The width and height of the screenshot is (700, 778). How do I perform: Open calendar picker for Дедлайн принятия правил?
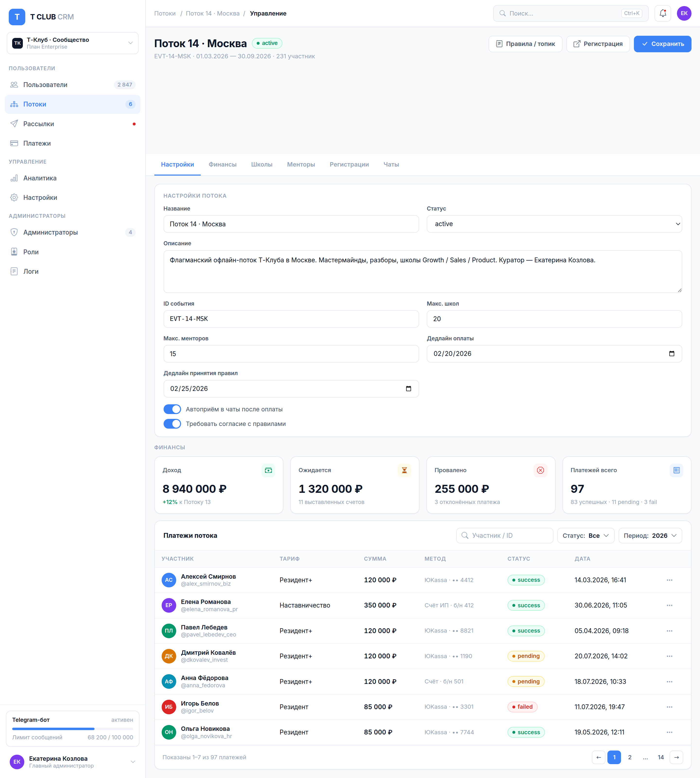click(409, 389)
